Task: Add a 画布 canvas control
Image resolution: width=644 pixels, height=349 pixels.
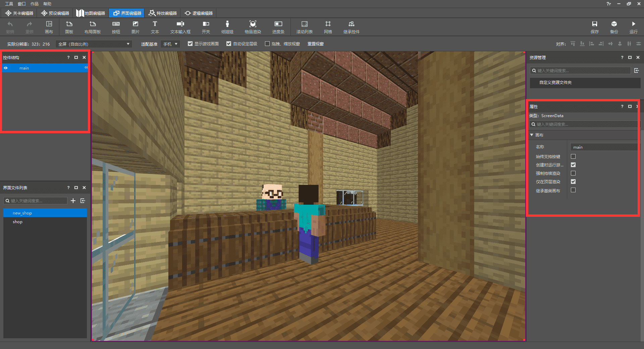Action: click(x=49, y=27)
